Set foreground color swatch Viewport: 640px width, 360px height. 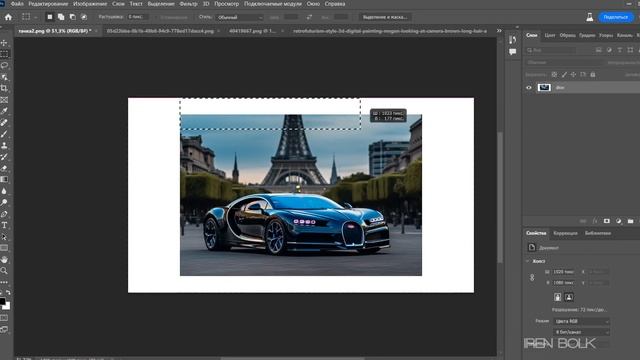click(x=2, y=302)
